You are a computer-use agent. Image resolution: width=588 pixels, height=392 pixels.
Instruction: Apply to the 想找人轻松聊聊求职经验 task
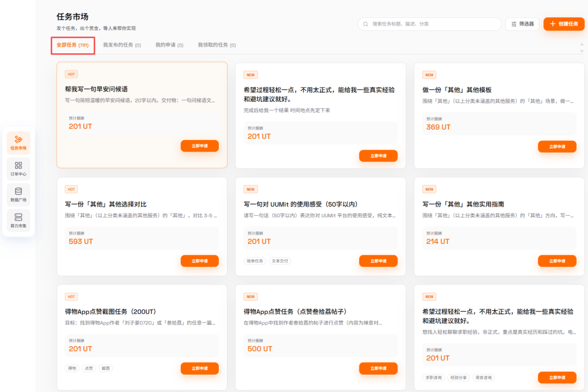[557, 378]
